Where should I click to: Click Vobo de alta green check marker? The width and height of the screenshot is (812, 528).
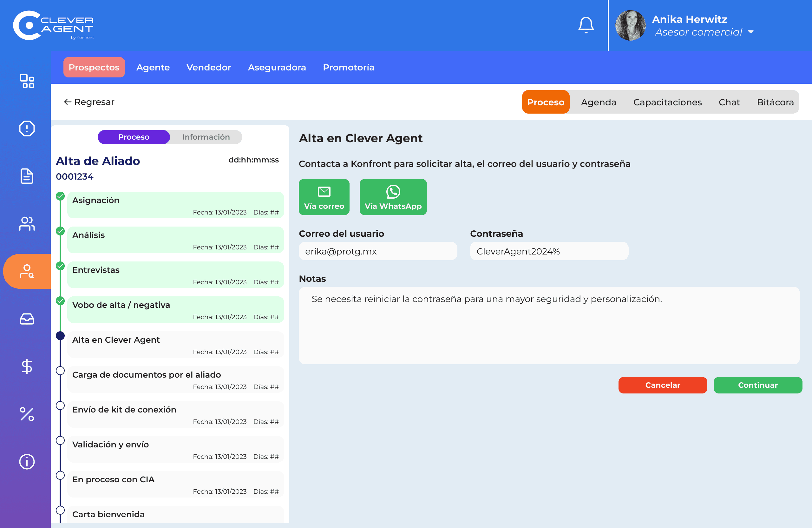pos(60,301)
